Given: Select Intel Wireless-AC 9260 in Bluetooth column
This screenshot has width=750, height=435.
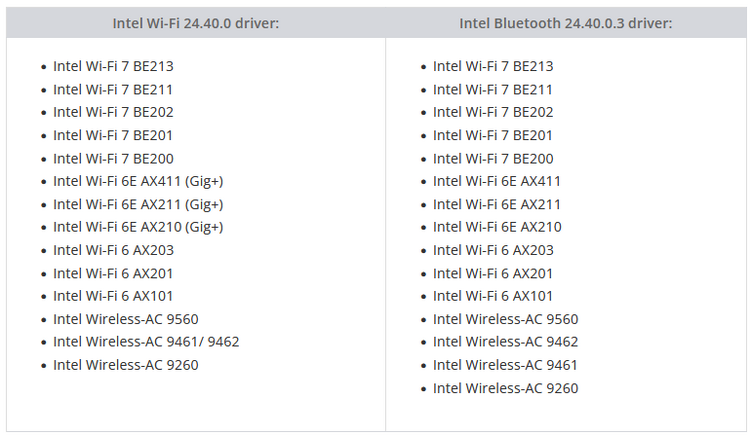Looking at the screenshot, I should point(505,388).
